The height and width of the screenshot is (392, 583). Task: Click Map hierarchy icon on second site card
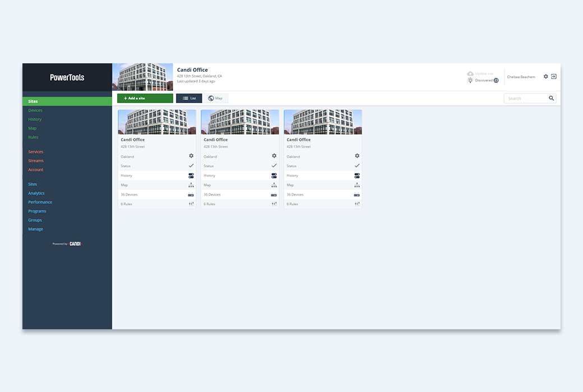point(274,185)
